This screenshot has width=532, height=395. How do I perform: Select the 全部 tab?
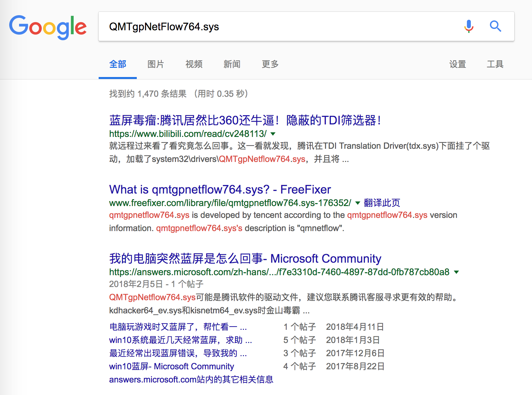pos(118,64)
